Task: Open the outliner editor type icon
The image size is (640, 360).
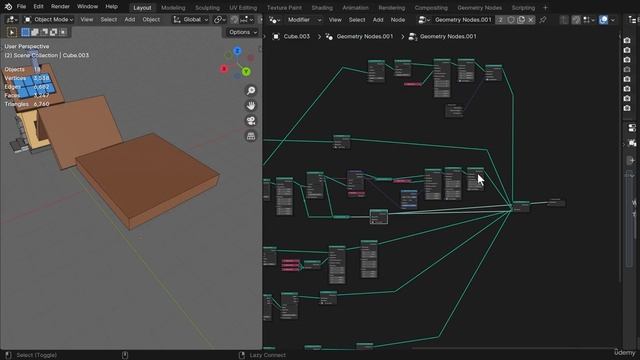Action: coord(633,20)
